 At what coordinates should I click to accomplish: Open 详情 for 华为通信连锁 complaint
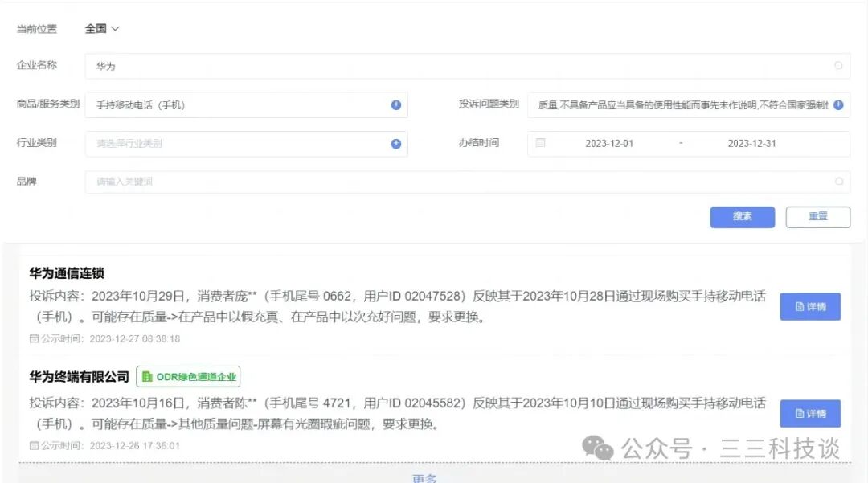click(810, 306)
